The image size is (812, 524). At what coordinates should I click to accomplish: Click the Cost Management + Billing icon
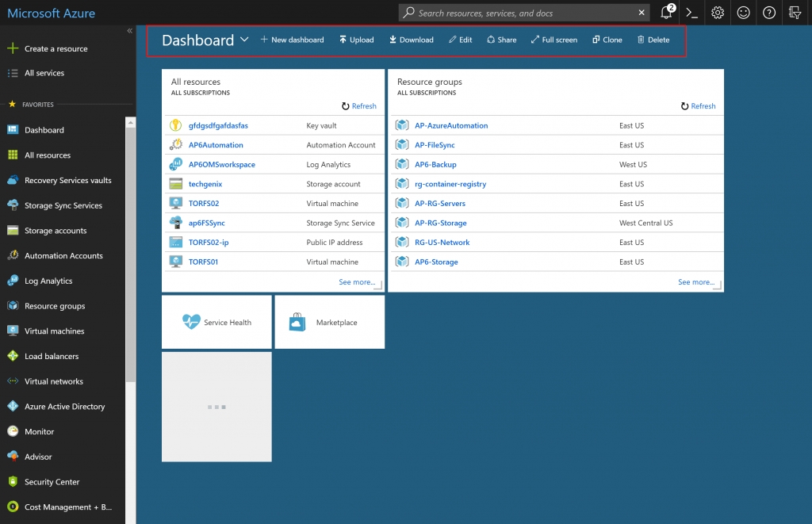13,507
